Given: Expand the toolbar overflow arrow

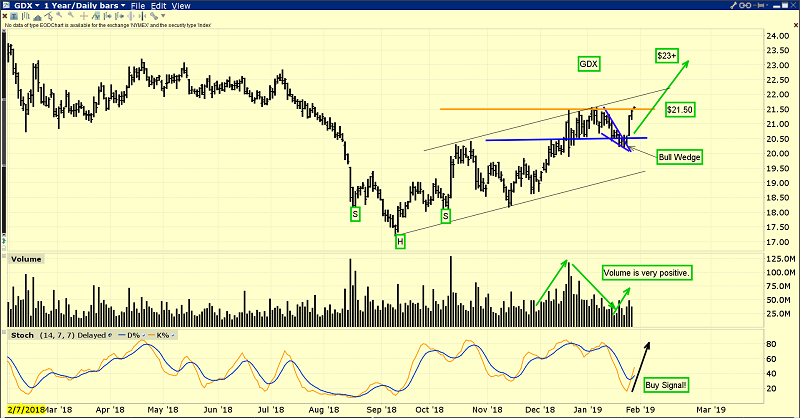Looking at the screenshot, I should pyautogui.click(x=163, y=16).
